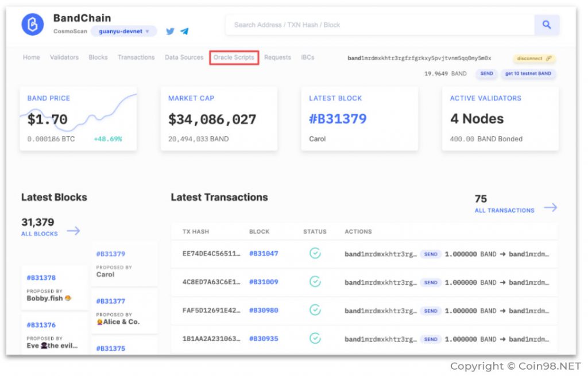Image resolution: width=588 pixels, height=376 pixels.
Task: Open block #B31047 in transactions table
Action: click(x=264, y=253)
